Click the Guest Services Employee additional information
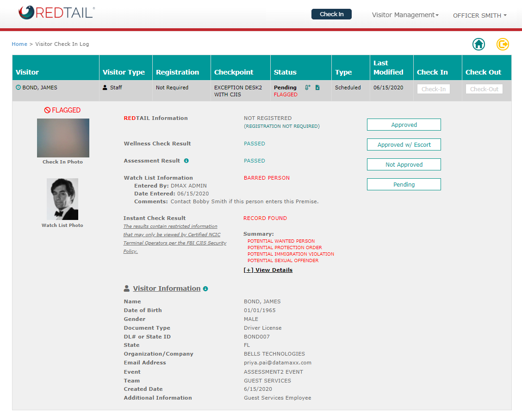 point(277,398)
